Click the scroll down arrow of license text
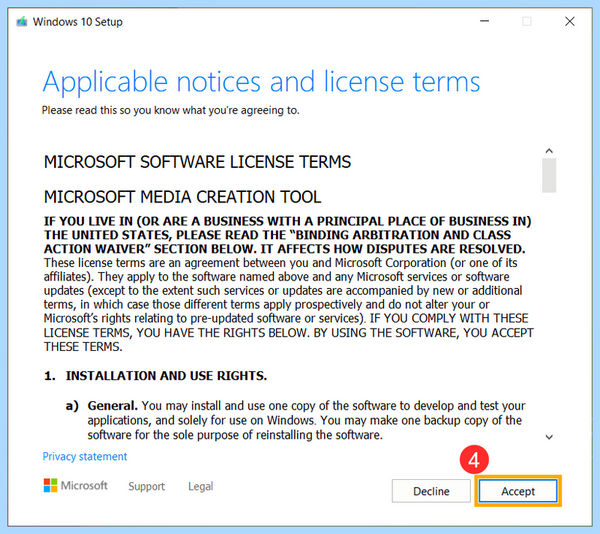600x534 pixels. tap(549, 437)
